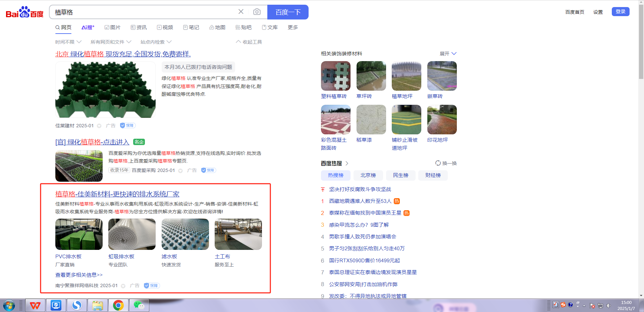Select the 民生榜 tab
This screenshot has height=312, width=644.
400,175
